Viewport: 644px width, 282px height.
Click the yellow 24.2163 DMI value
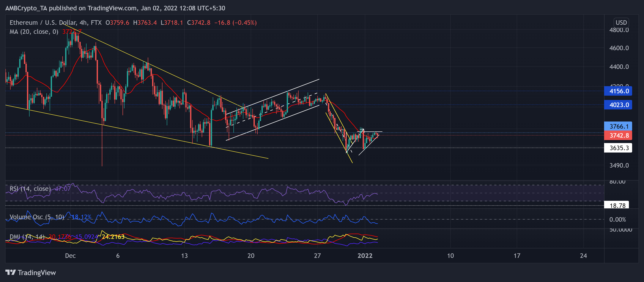pos(113,237)
